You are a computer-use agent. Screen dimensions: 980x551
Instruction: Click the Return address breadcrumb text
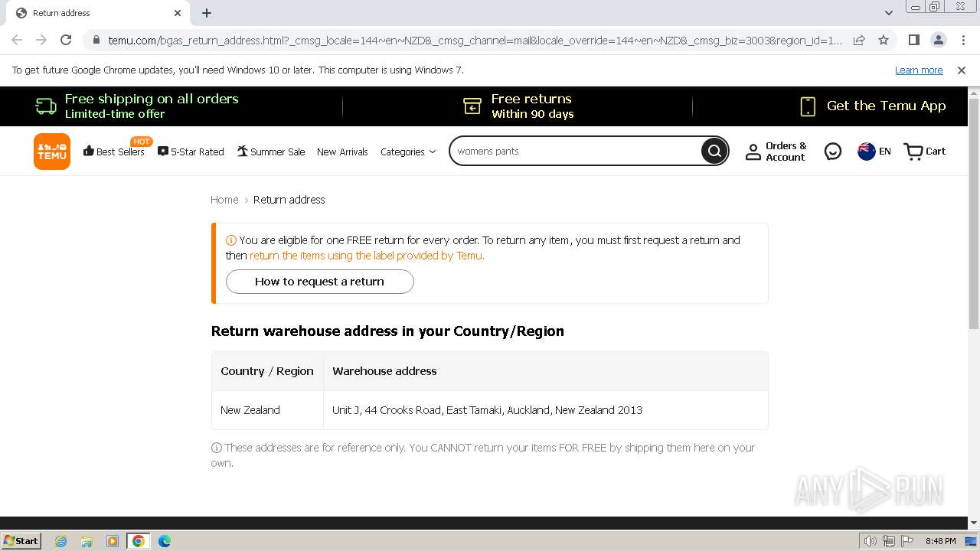point(289,200)
